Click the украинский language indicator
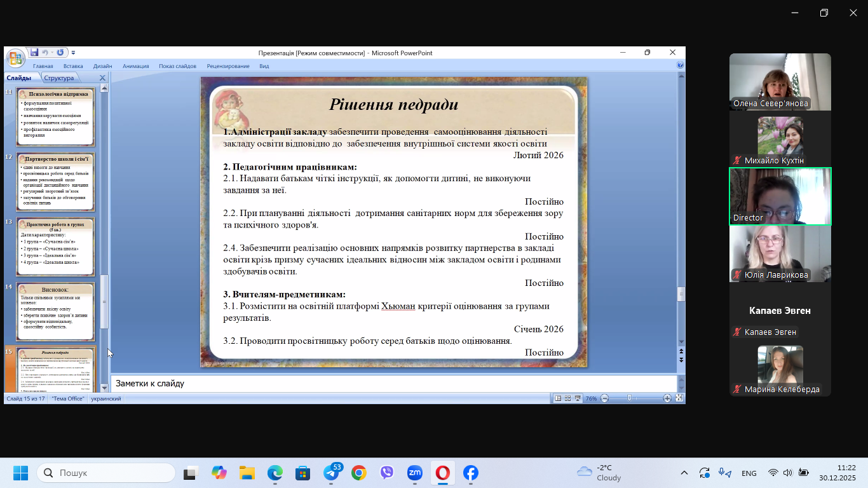The height and width of the screenshot is (488, 868). (x=106, y=398)
